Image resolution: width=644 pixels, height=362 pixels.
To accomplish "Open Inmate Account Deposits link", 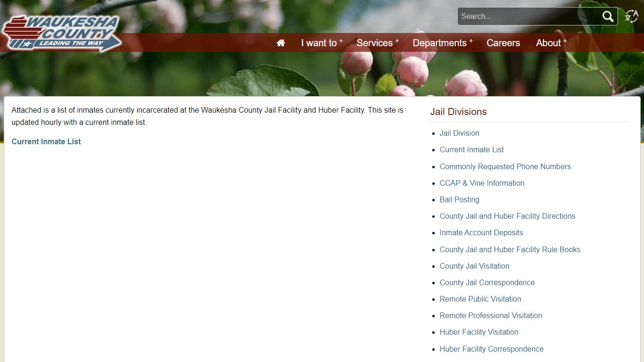I will tap(481, 232).
